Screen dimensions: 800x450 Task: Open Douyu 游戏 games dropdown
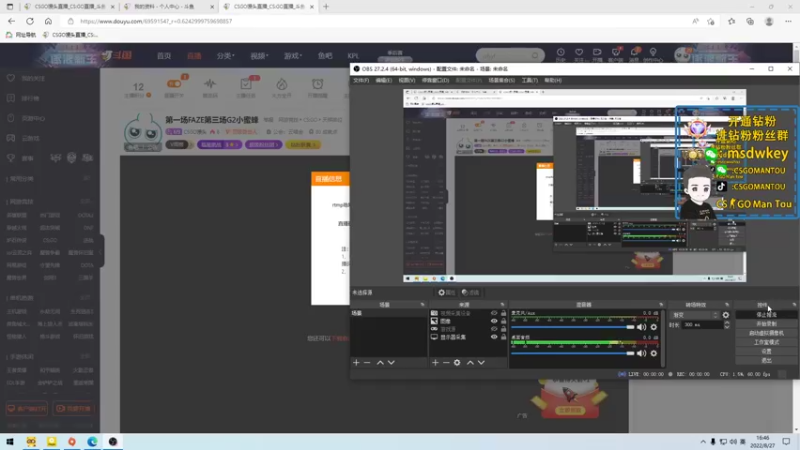(293, 56)
